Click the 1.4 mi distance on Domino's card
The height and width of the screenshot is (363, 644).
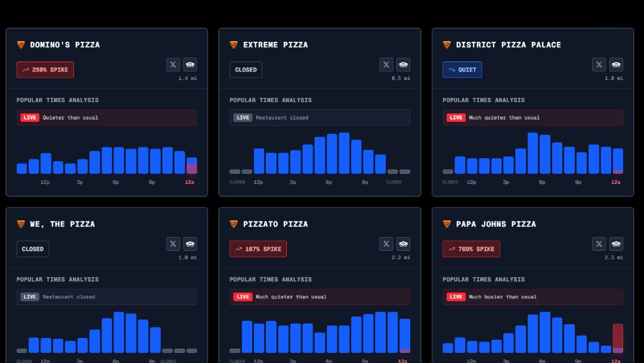188,78
